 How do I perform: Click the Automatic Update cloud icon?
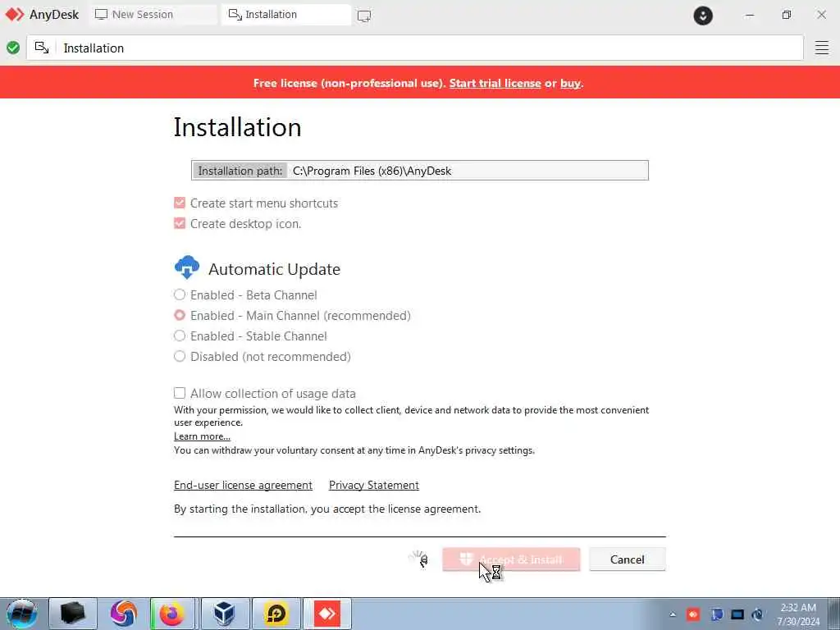click(187, 267)
